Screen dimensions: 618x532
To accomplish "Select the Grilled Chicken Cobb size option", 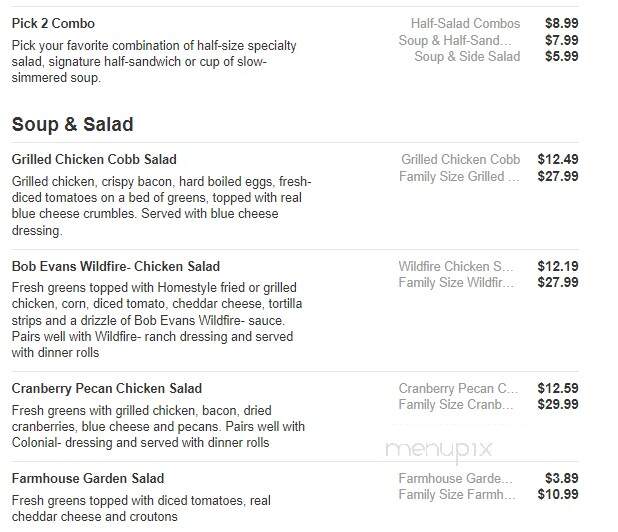I will point(460,160).
